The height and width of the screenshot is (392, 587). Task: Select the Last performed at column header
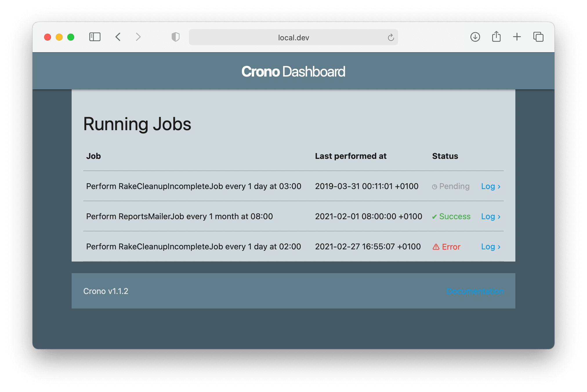351,156
